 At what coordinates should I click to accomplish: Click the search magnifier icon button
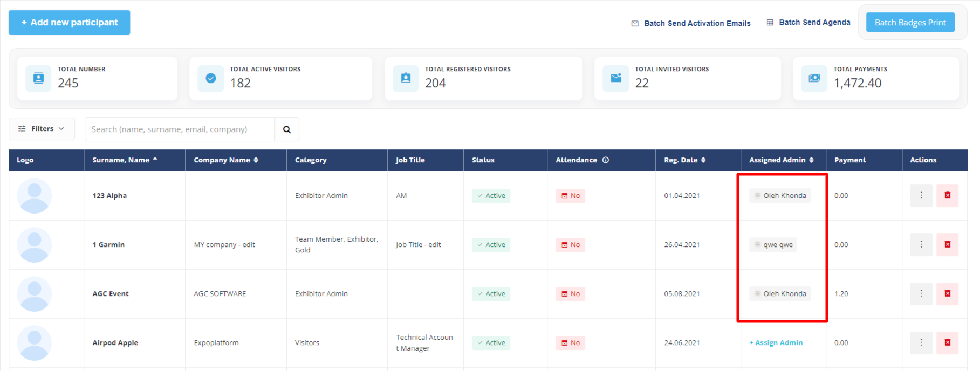[x=287, y=129]
